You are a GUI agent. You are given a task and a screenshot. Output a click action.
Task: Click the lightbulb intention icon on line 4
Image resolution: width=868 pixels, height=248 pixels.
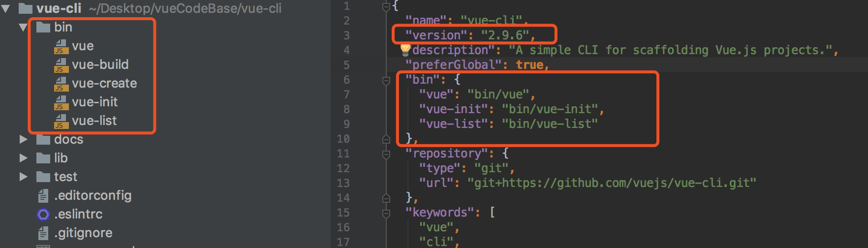coord(405,49)
